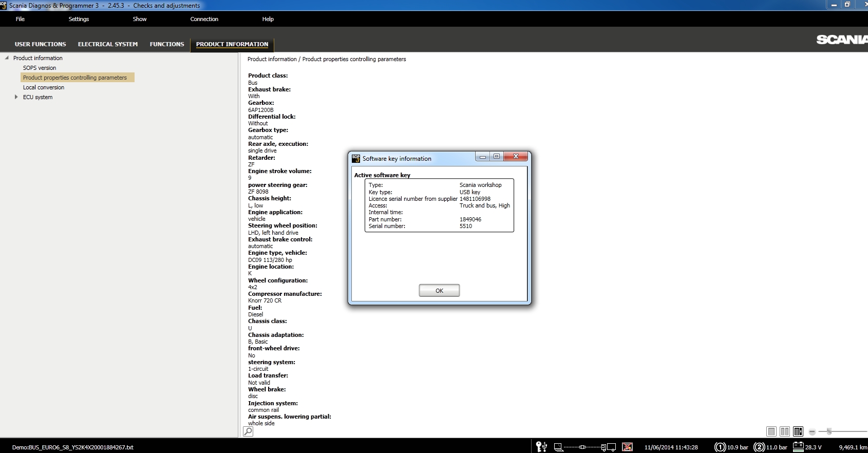The height and width of the screenshot is (453, 868).
Task: Select SOPS version in the tree
Action: click(40, 68)
